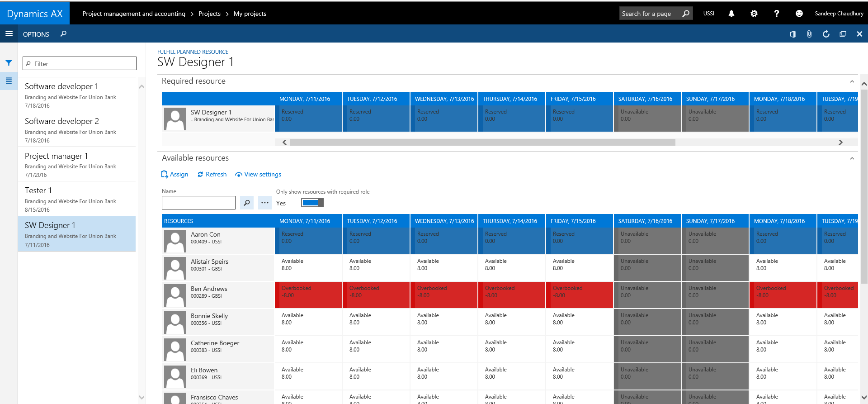Click Fransisco Chaves resource name
868x404 pixels.
point(214,397)
